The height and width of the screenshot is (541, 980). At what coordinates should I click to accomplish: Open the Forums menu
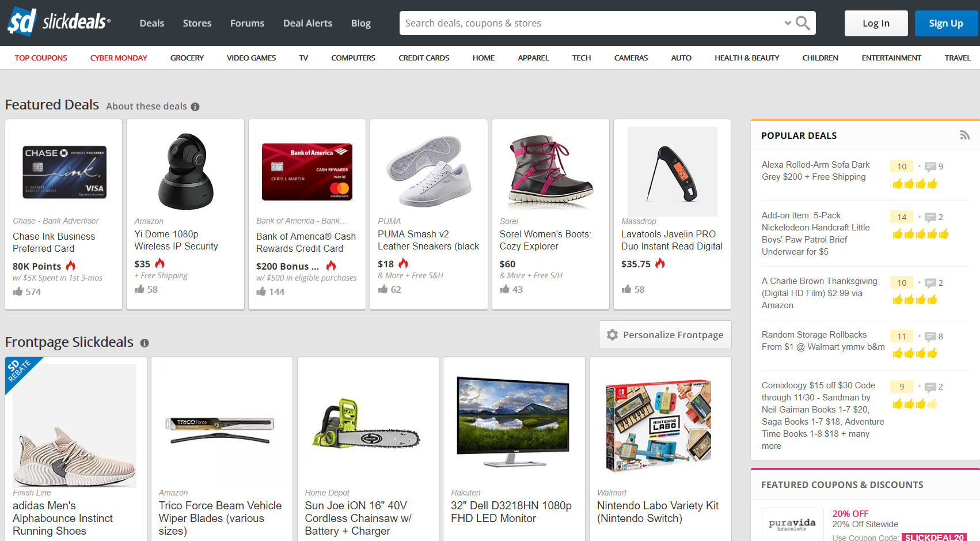(x=248, y=23)
